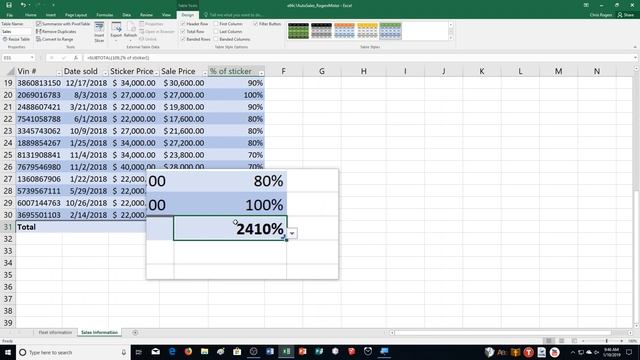Select the Total cell in row 31
Screen dimensions: 640x360
tap(39, 227)
